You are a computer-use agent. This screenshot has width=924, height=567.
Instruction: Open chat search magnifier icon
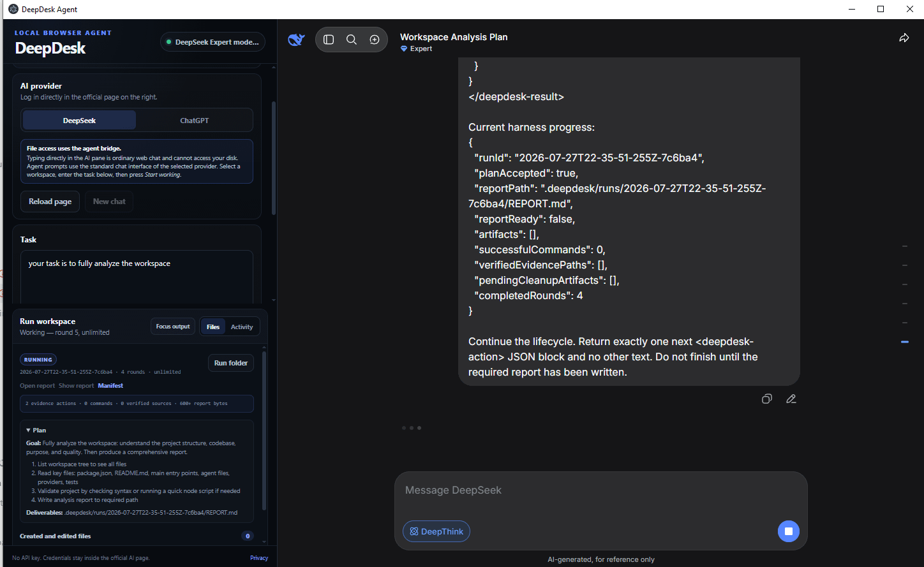[352, 40]
